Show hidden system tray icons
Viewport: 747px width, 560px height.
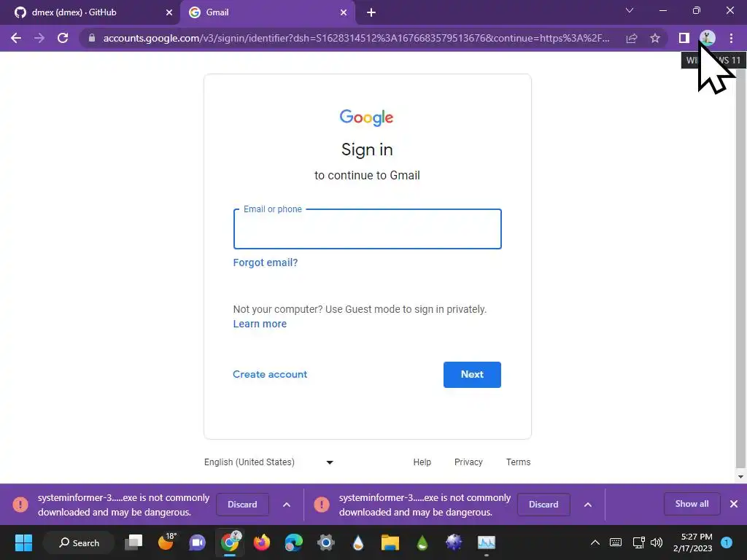595,542
